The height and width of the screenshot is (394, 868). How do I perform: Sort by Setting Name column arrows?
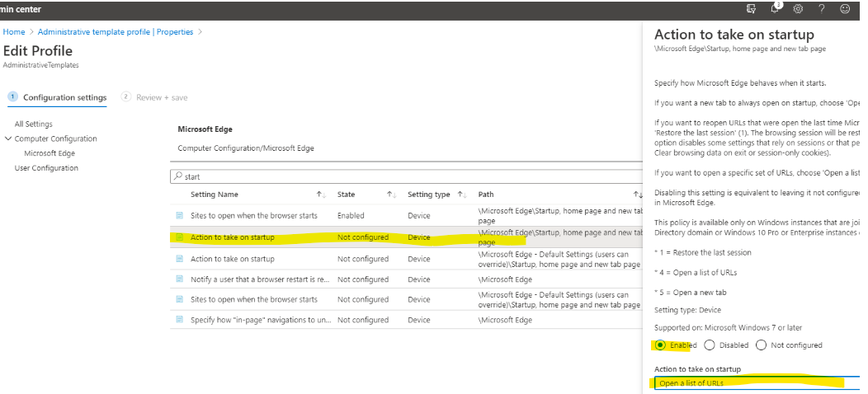(x=321, y=195)
